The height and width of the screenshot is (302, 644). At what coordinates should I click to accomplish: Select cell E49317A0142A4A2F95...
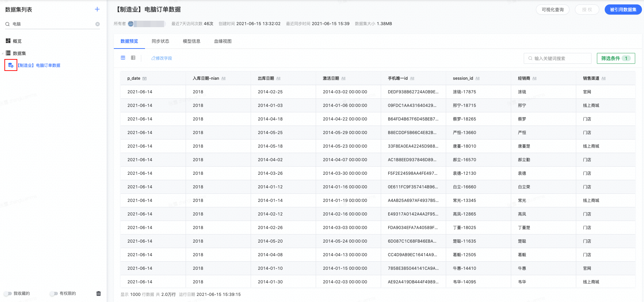(x=413, y=214)
